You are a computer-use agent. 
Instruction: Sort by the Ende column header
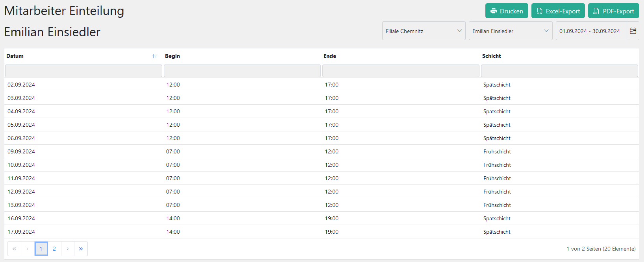(330, 56)
